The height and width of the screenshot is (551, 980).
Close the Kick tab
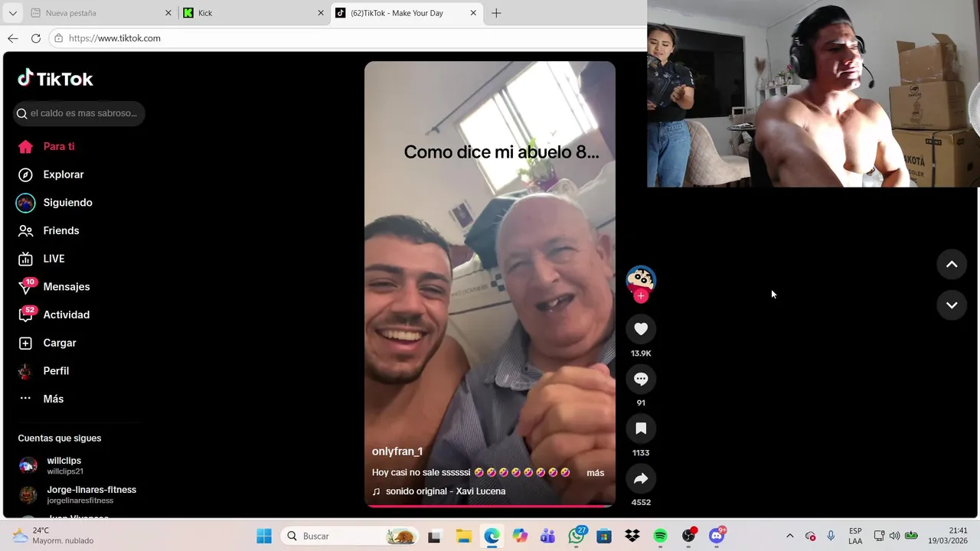[321, 13]
